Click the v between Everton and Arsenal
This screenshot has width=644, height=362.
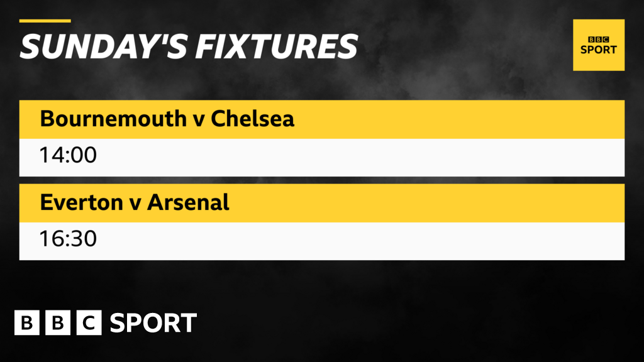tap(135, 204)
